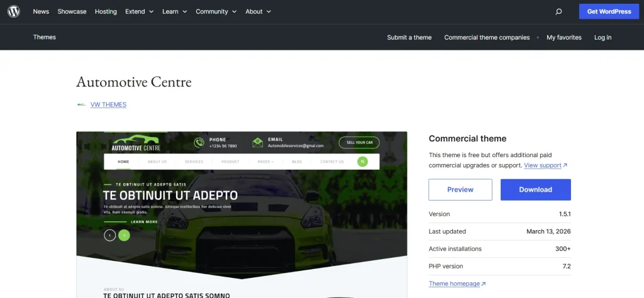Click the Automotive Centre theme screenshot
The image size is (644, 298).
pos(241,214)
